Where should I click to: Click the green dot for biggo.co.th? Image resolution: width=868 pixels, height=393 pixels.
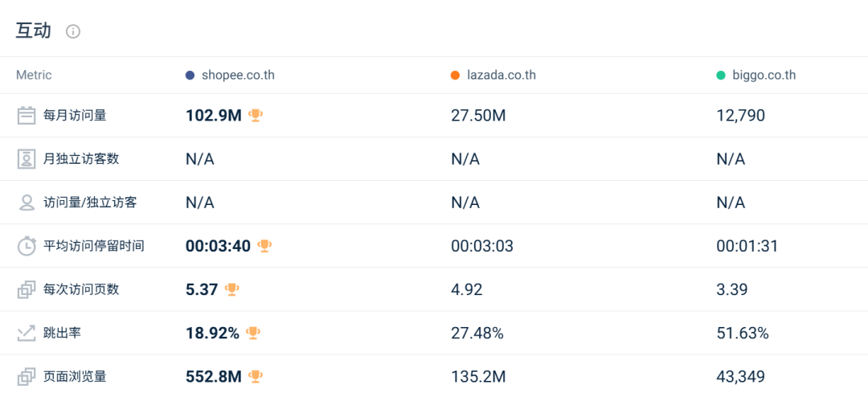click(x=721, y=76)
